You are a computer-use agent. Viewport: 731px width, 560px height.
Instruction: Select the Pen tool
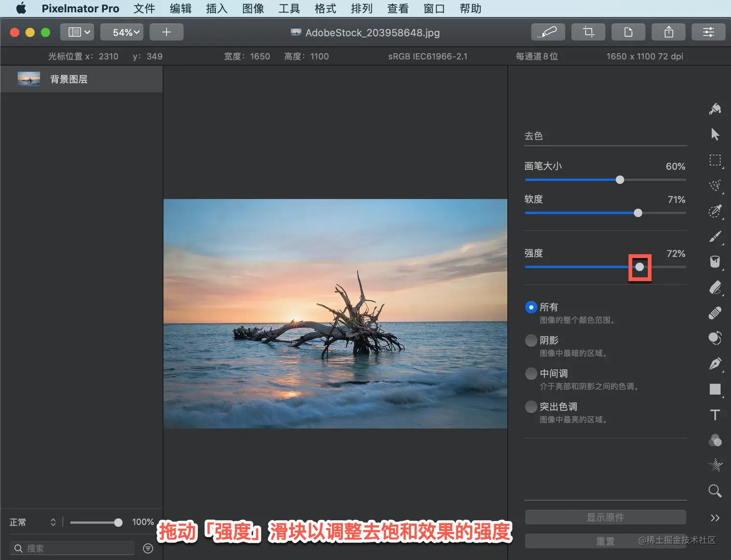pyautogui.click(x=715, y=364)
